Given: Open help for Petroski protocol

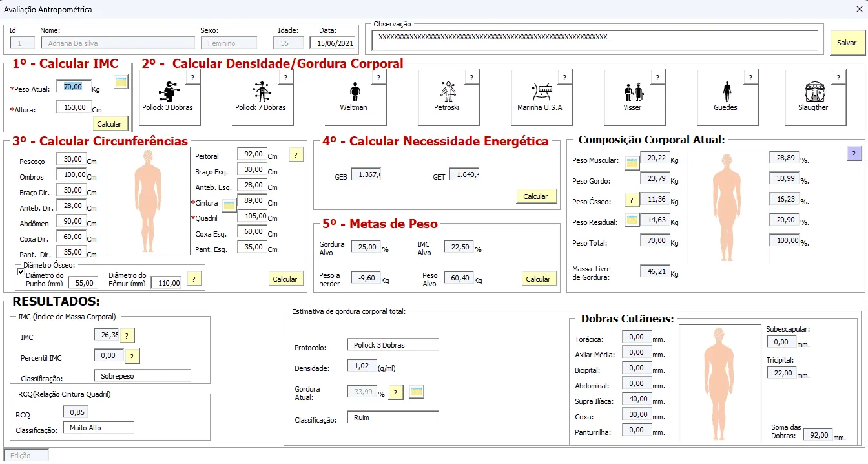Looking at the screenshot, I should click(472, 78).
